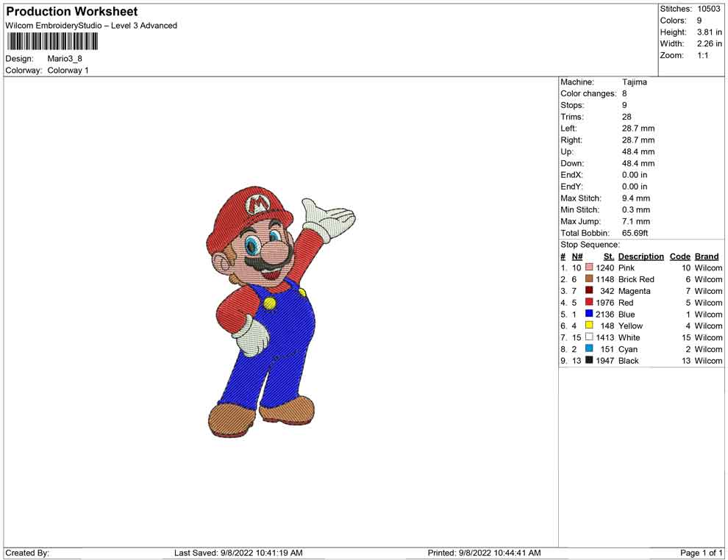Click the Pink color swatch in stop sequence
Viewport: 728px width, 560px height.
point(589,268)
